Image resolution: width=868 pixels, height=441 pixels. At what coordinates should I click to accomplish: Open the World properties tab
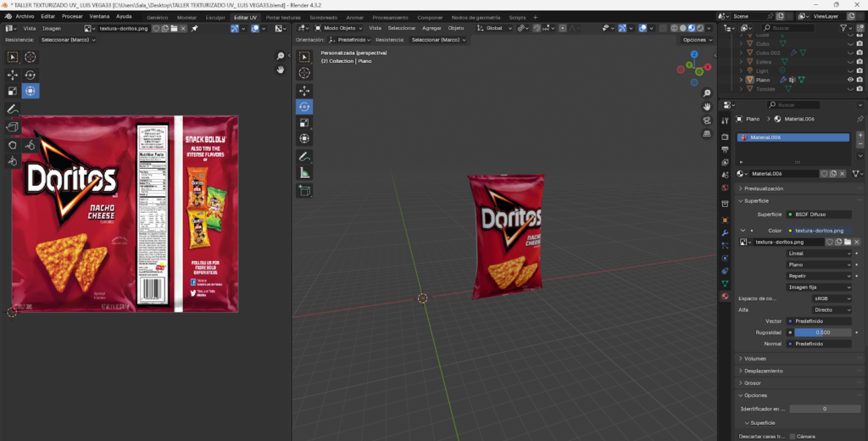tap(726, 187)
